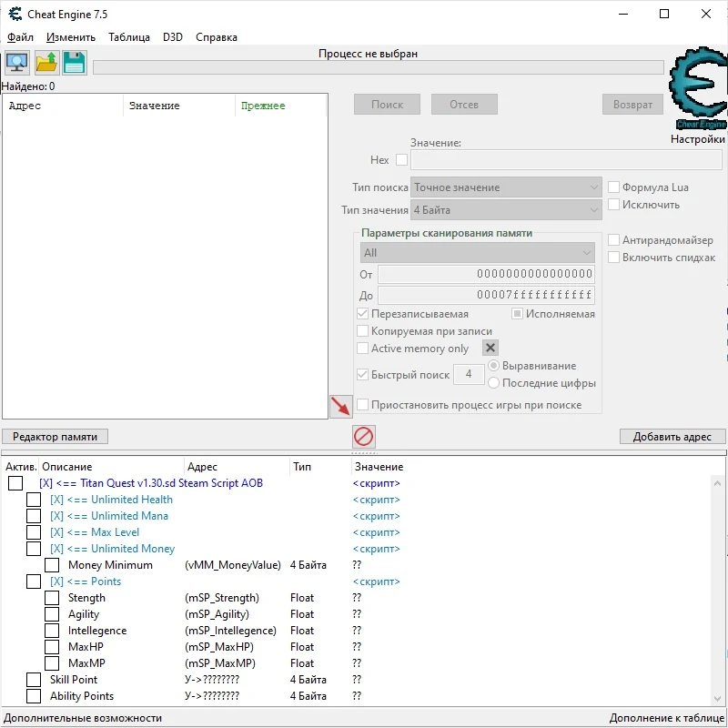Image resolution: width=728 pixels, height=728 pixels.
Task: Toggle the Titan Quest Steam Script AOB checkbox
Action: (x=15, y=483)
